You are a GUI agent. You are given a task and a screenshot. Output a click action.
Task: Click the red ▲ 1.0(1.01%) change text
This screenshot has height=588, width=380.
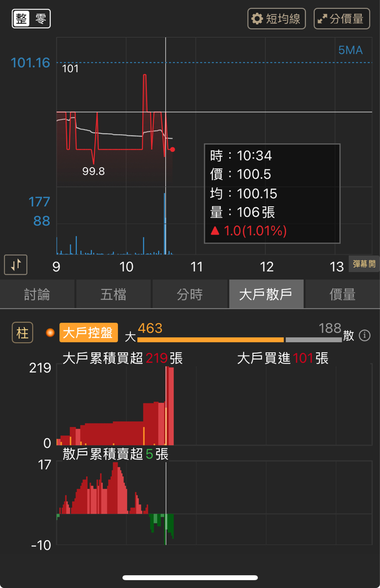(248, 231)
